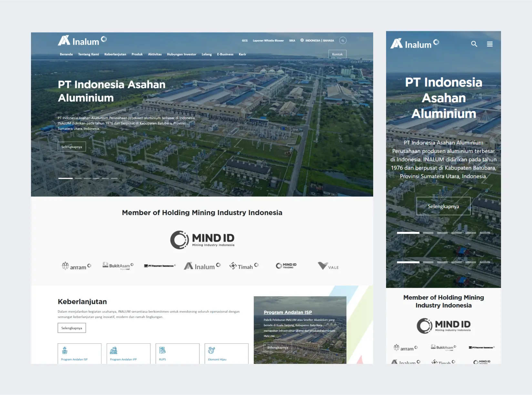Image resolution: width=532 pixels, height=395 pixels.
Task: Select second slide indicator in desktop hero
Action: click(78, 178)
